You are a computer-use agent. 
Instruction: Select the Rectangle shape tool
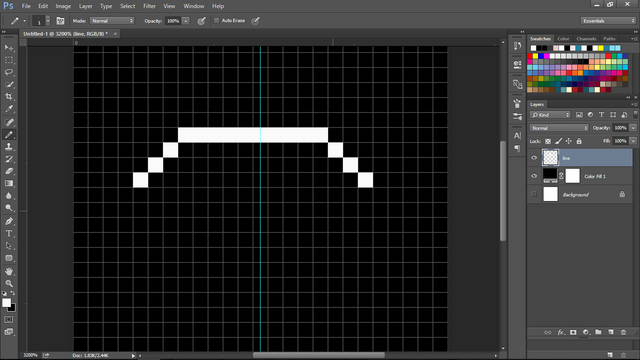pos(9,258)
